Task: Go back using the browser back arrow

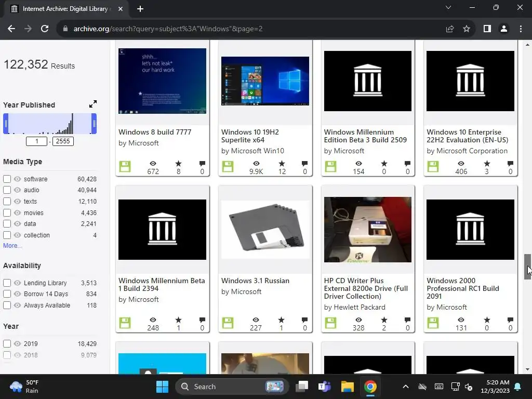Action: (x=11, y=29)
